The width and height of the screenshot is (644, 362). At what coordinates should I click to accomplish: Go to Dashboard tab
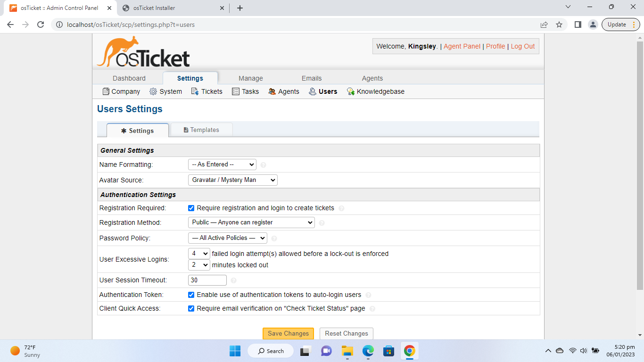pyautogui.click(x=129, y=78)
